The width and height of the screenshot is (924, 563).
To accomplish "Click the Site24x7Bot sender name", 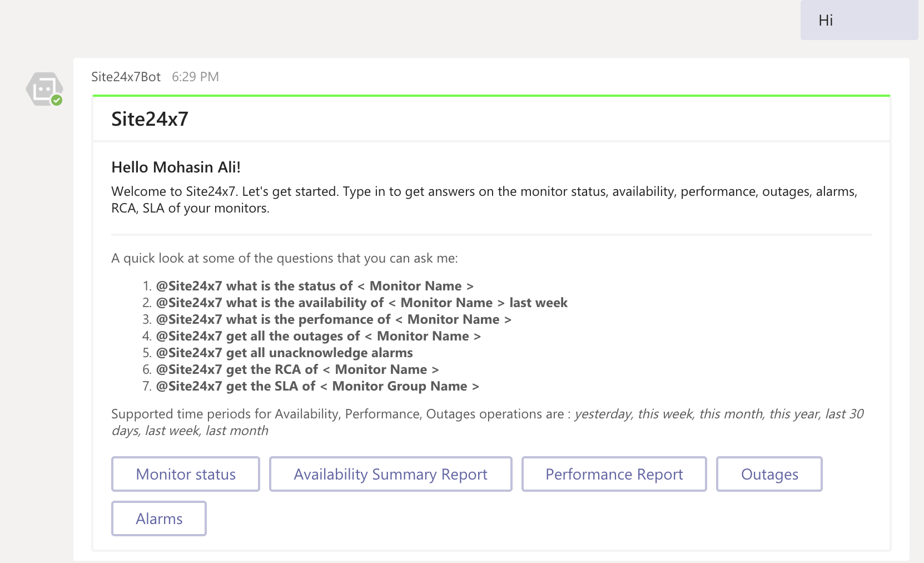I will 126,77.
